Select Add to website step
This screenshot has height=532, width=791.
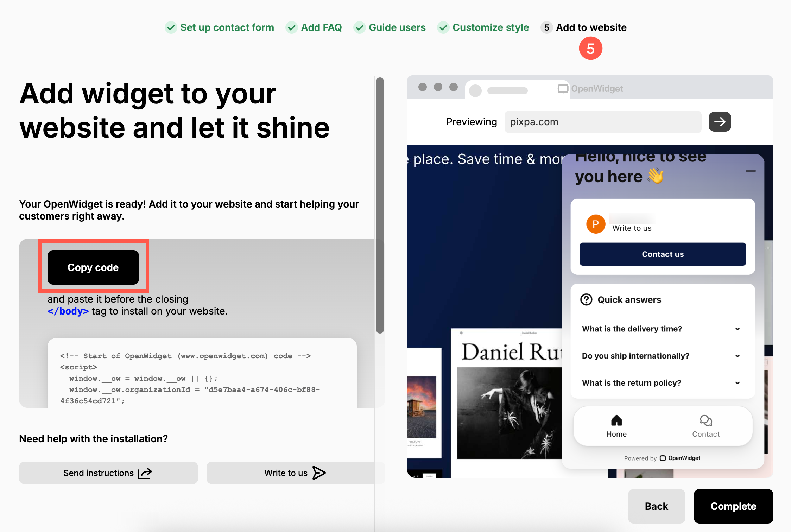(x=584, y=27)
